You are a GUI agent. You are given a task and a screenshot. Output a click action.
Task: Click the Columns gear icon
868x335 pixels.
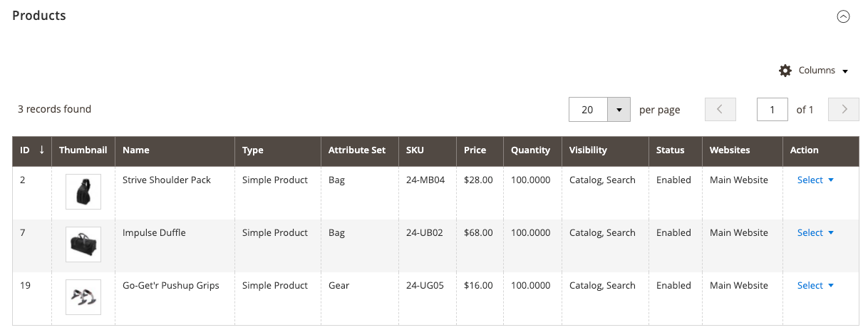click(785, 71)
